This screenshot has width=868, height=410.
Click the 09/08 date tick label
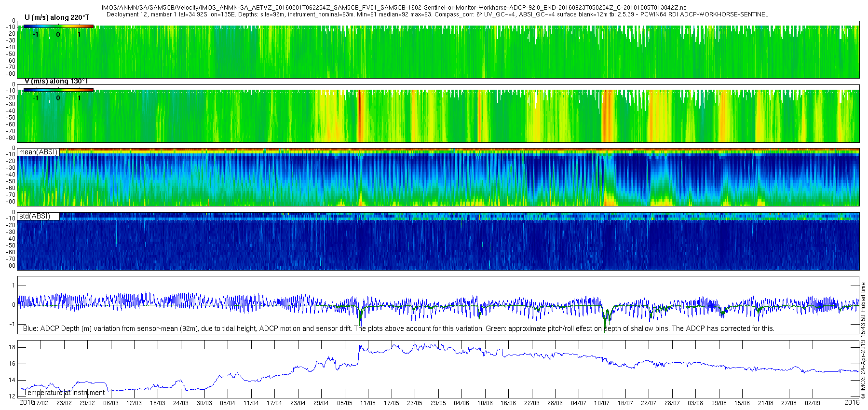click(719, 403)
